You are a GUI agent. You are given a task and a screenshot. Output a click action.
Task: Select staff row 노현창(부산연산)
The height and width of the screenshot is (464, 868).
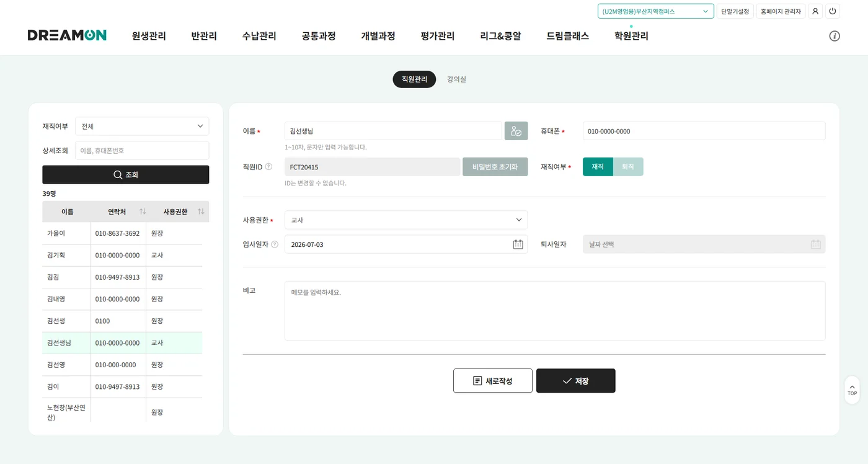point(122,411)
